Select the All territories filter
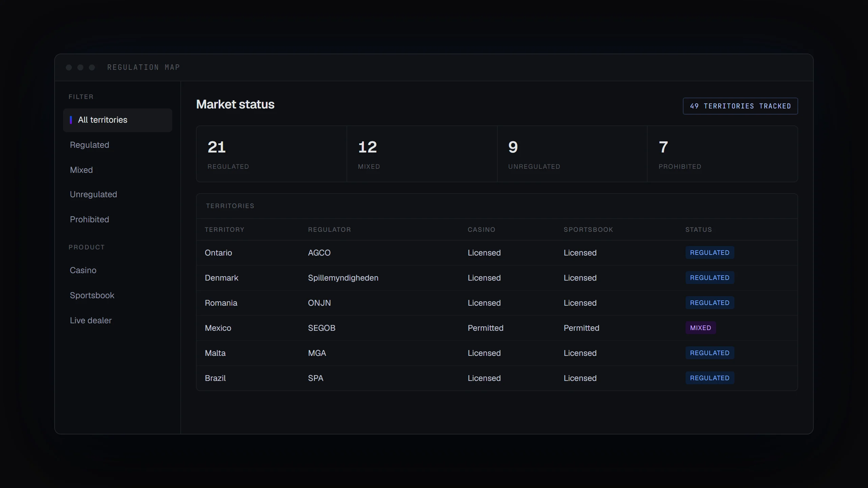The image size is (868, 488). 117,120
